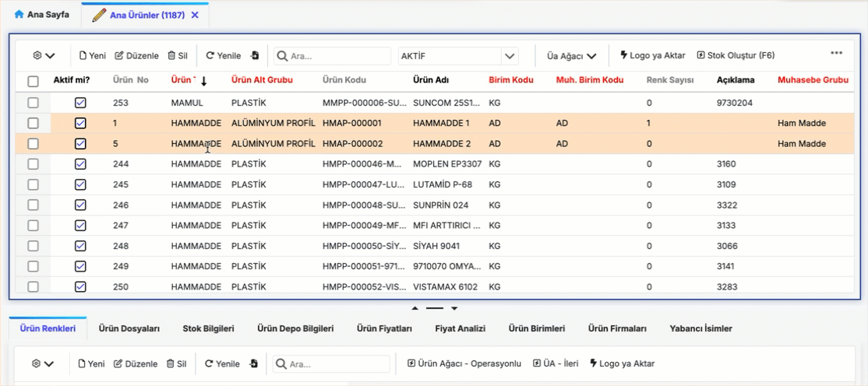This screenshot has width=868, height=386.
Task: Click the export icon next to Yenile
Action: [255, 56]
